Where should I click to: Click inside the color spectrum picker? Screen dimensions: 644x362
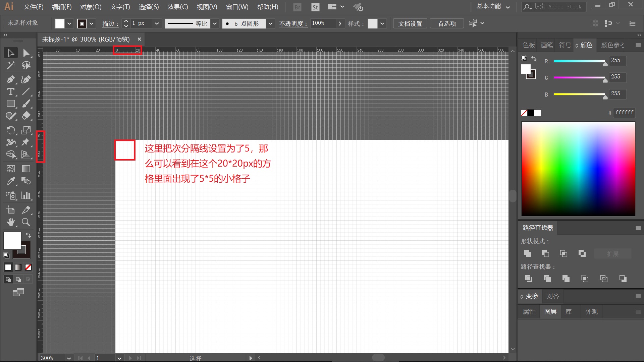click(578, 169)
